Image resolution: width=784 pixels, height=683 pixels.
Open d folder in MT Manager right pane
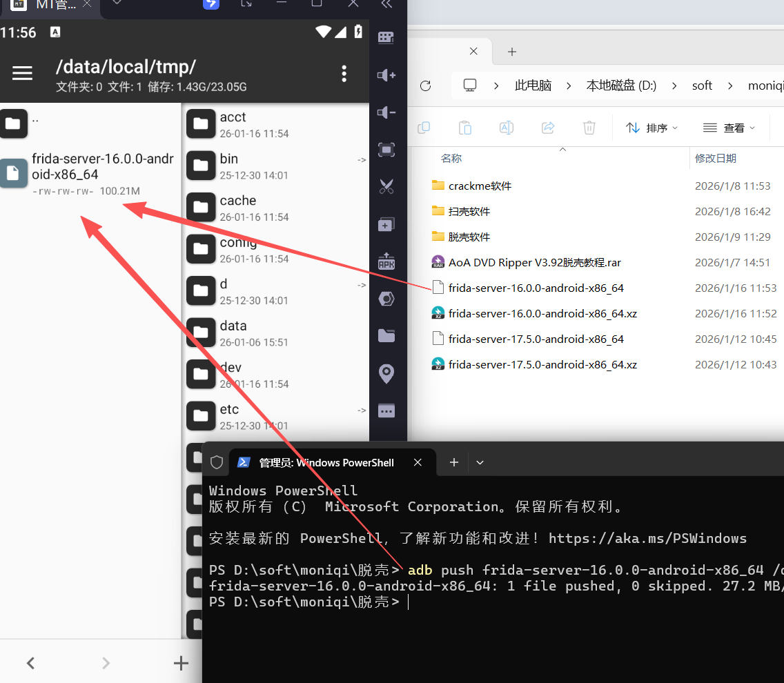(x=277, y=291)
